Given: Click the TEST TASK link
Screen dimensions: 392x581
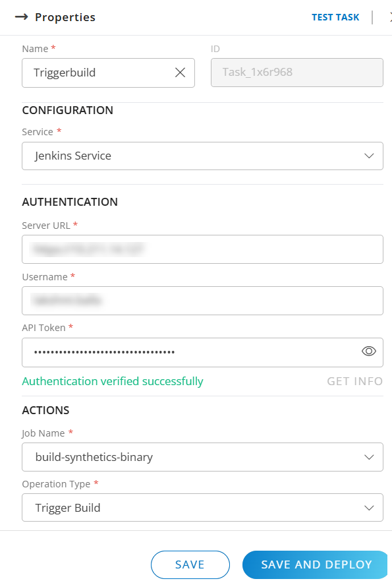Looking at the screenshot, I should pos(335,17).
